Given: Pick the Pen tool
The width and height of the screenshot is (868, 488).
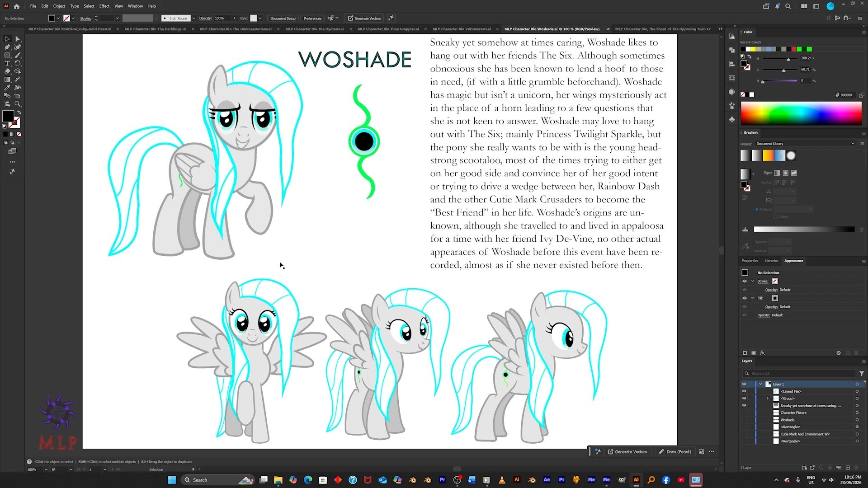Looking at the screenshot, I should click(7, 47).
